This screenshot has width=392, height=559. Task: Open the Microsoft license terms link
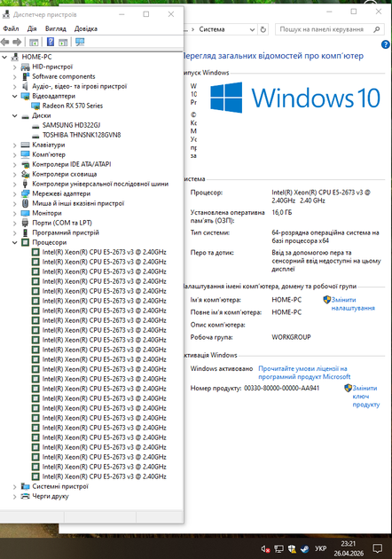[x=304, y=373]
